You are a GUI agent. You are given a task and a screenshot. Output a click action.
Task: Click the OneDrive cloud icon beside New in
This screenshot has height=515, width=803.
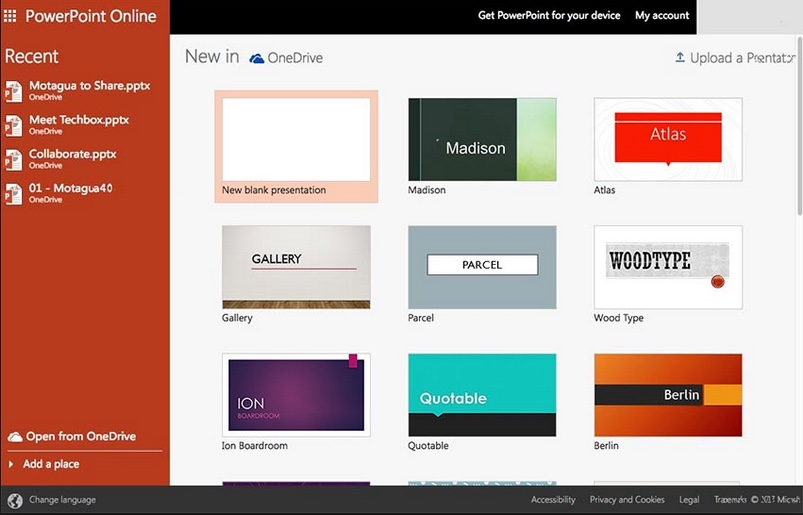tap(257, 58)
